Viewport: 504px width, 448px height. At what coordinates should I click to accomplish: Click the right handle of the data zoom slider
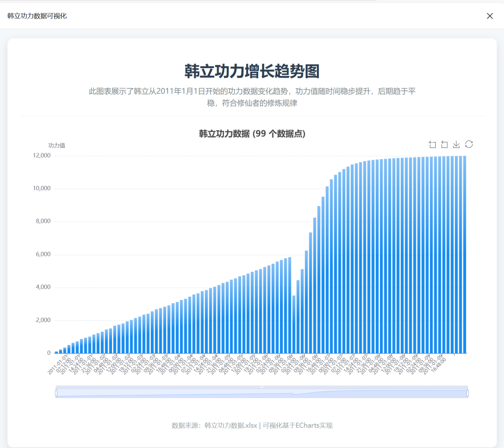[467, 392]
